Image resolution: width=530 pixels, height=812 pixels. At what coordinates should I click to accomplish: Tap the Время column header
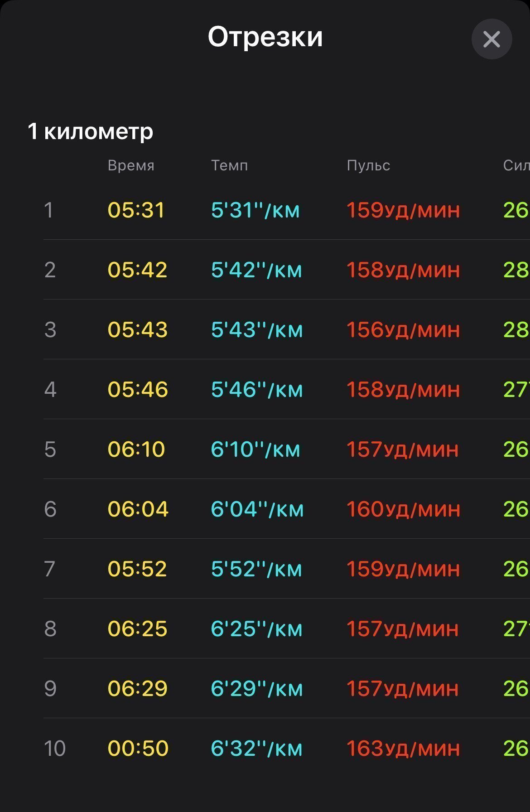[x=131, y=165]
